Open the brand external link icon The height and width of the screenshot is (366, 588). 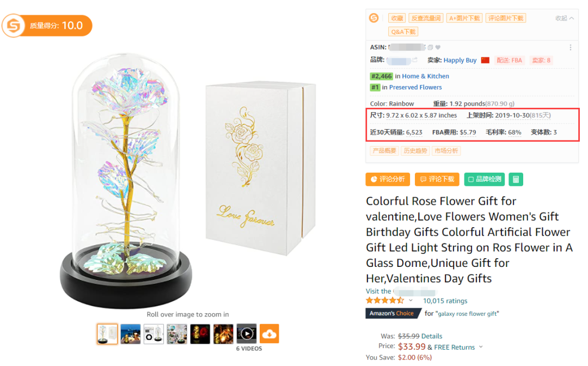415,60
